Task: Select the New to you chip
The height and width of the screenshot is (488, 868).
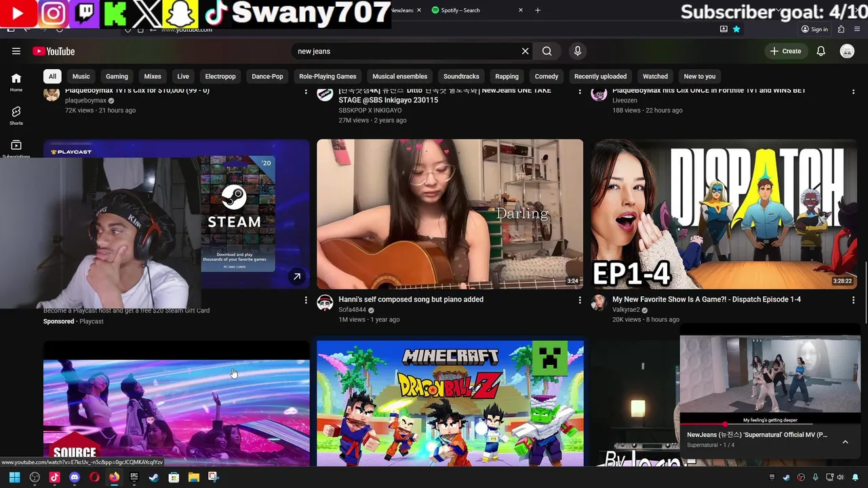Action: coord(700,76)
